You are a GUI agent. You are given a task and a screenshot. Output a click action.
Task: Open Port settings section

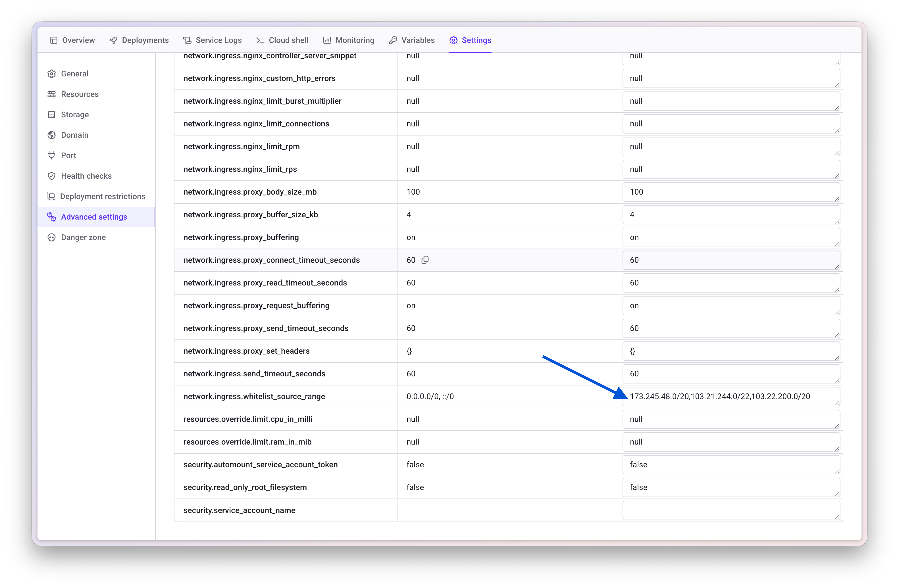(x=96, y=155)
